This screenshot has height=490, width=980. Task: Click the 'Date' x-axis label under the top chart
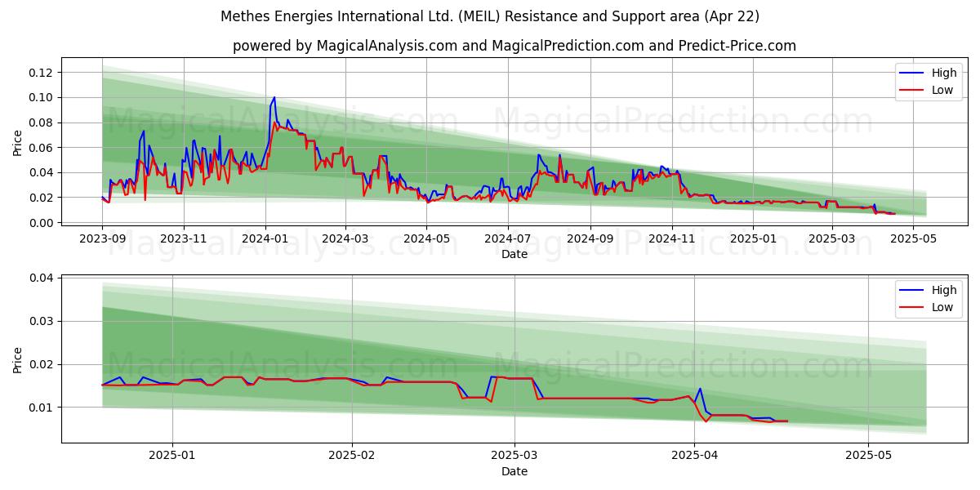coord(514,254)
